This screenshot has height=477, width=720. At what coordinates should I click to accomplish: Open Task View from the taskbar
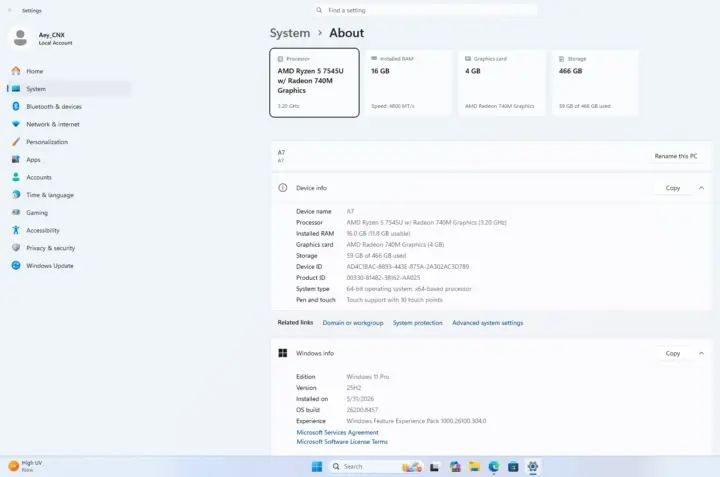pyautogui.click(x=434, y=467)
